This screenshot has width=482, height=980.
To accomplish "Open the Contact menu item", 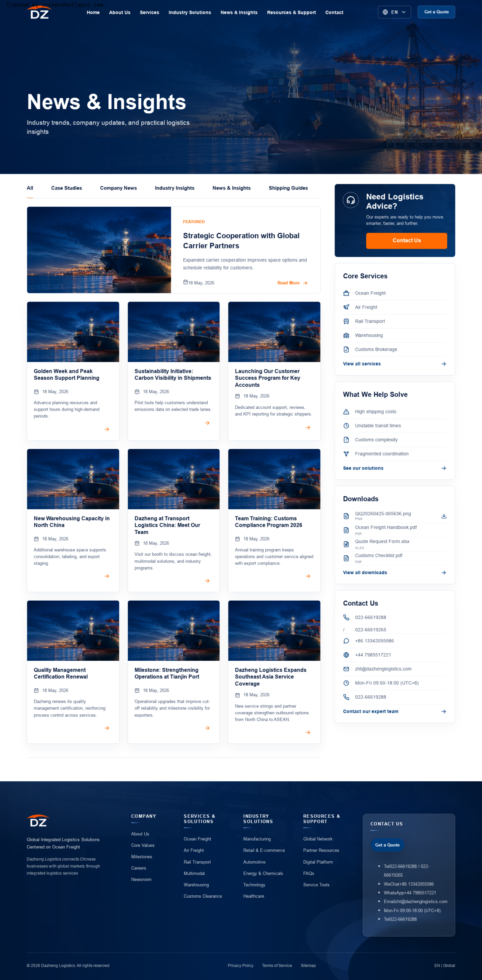I will click(x=334, y=12).
